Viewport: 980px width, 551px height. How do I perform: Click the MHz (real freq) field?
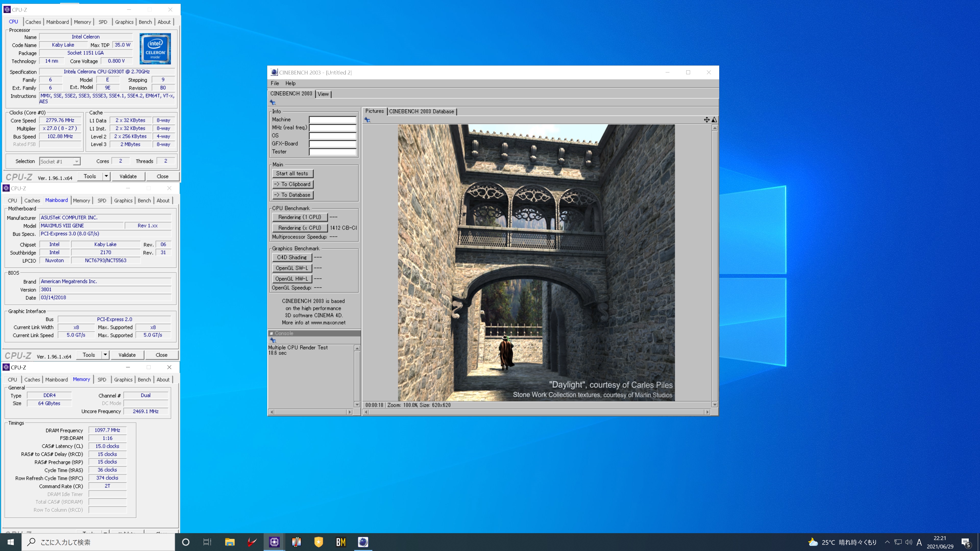tap(333, 128)
